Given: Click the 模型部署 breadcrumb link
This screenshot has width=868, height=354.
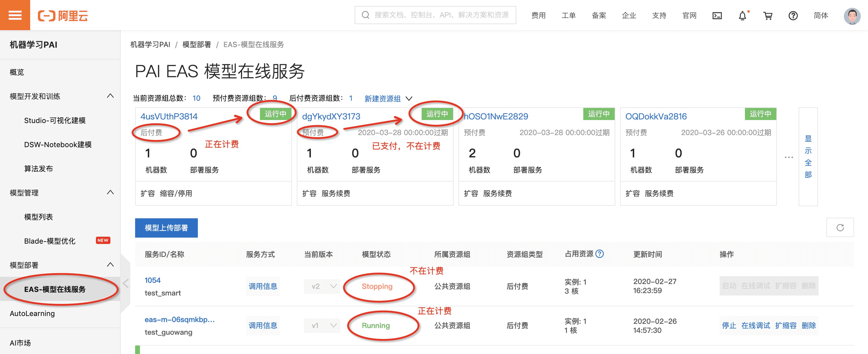Looking at the screenshot, I should pyautogui.click(x=196, y=44).
